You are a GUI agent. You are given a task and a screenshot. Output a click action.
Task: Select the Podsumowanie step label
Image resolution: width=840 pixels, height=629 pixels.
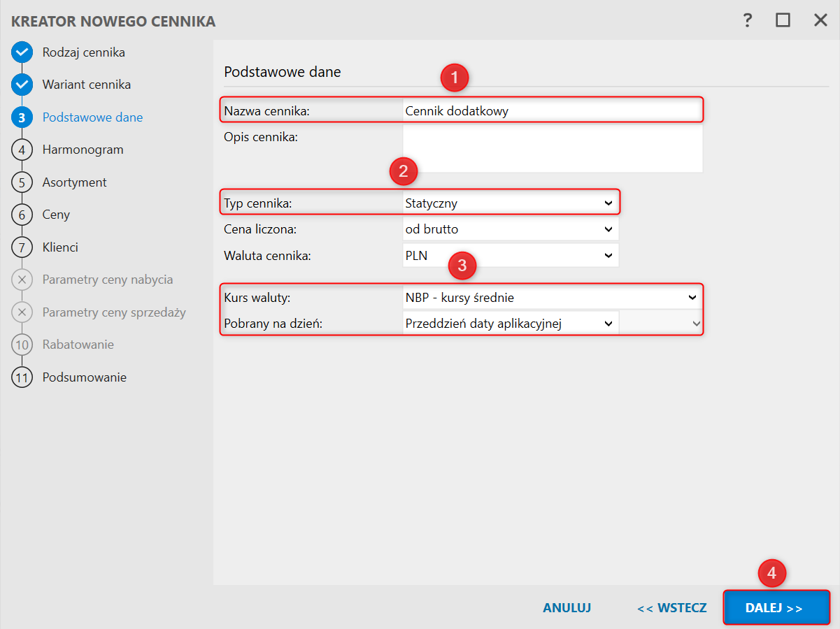click(84, 377)
